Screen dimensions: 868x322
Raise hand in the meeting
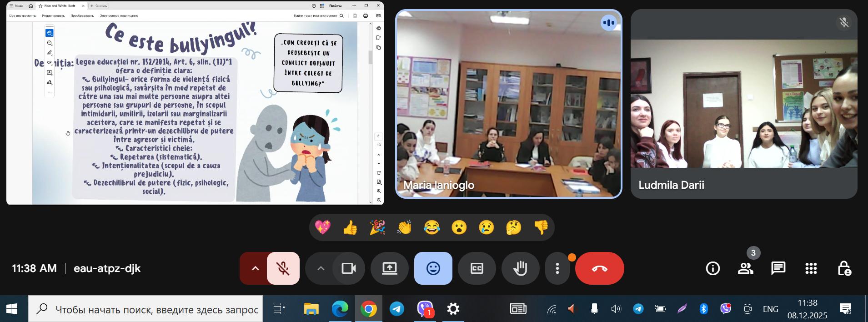point(520,268)
